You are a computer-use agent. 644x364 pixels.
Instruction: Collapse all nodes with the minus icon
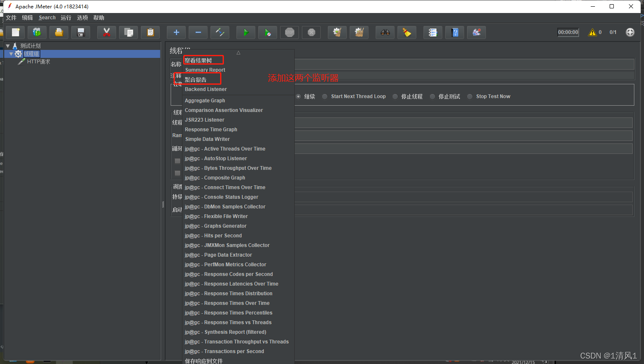[198, 32]
